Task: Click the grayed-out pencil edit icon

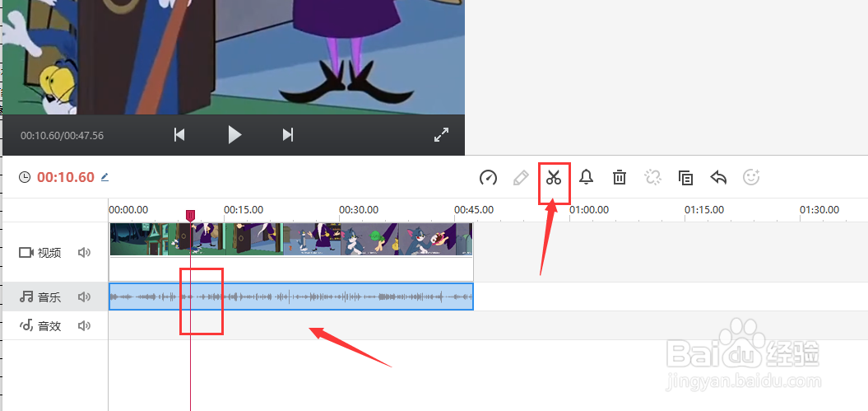Action: [520, 178]
